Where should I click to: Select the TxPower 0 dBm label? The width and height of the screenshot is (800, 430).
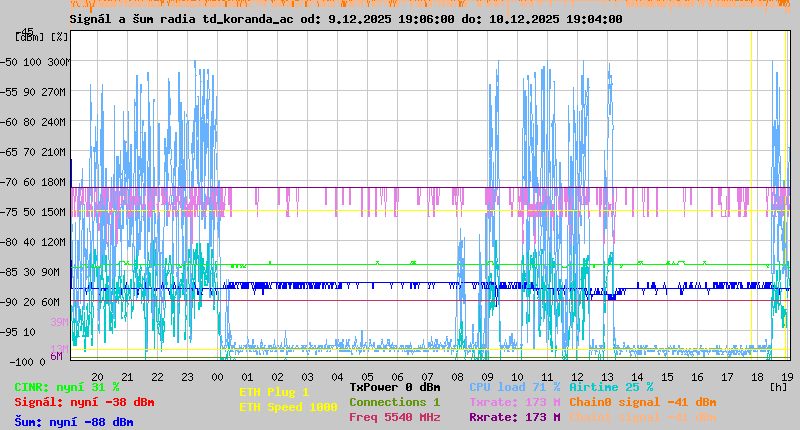[395, 387]
